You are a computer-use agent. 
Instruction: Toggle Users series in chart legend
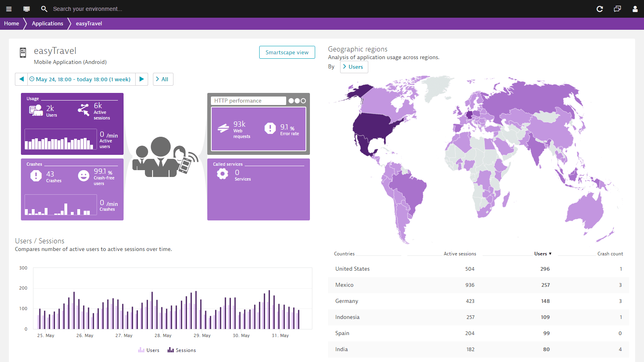149,350
